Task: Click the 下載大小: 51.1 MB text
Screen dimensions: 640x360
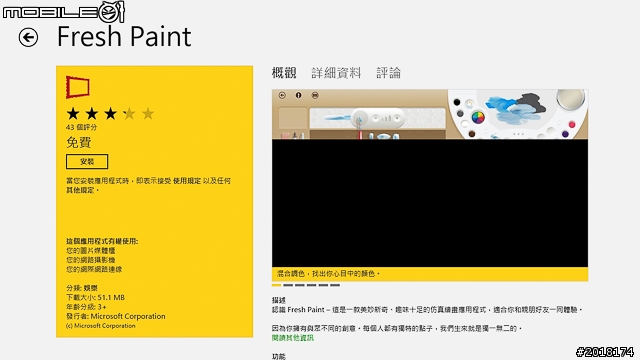Action: 96,298
